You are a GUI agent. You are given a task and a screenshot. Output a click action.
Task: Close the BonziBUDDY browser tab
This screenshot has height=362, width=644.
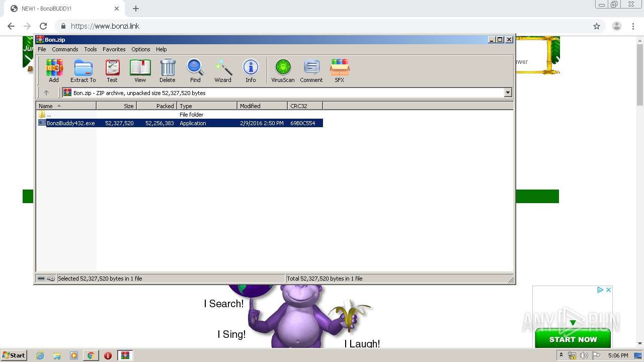117,9
